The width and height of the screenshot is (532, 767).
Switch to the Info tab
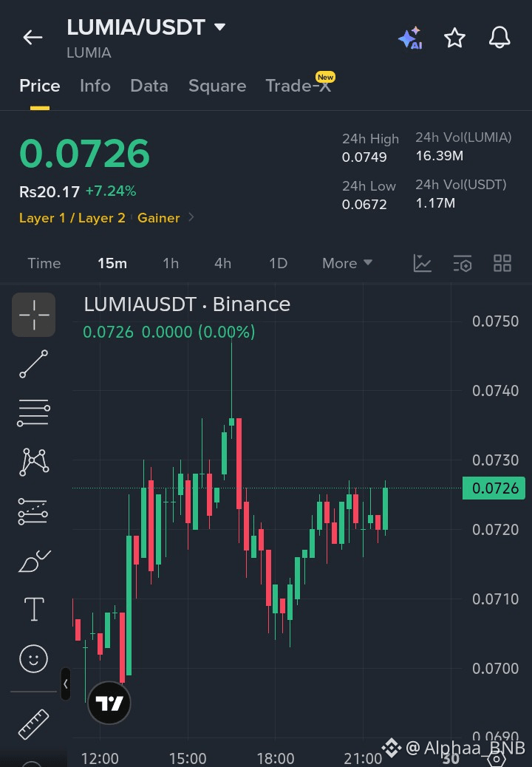pyautogui.click(x=95, y=86)
